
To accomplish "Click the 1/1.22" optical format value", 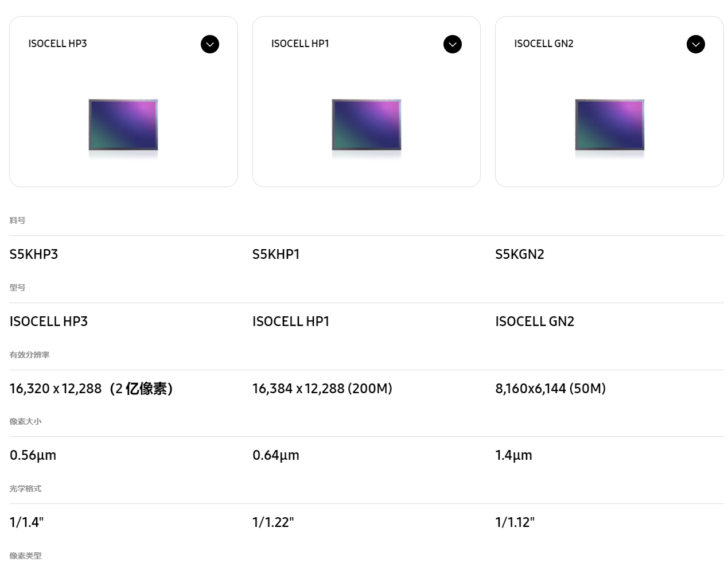I will [x=273, y=522].
